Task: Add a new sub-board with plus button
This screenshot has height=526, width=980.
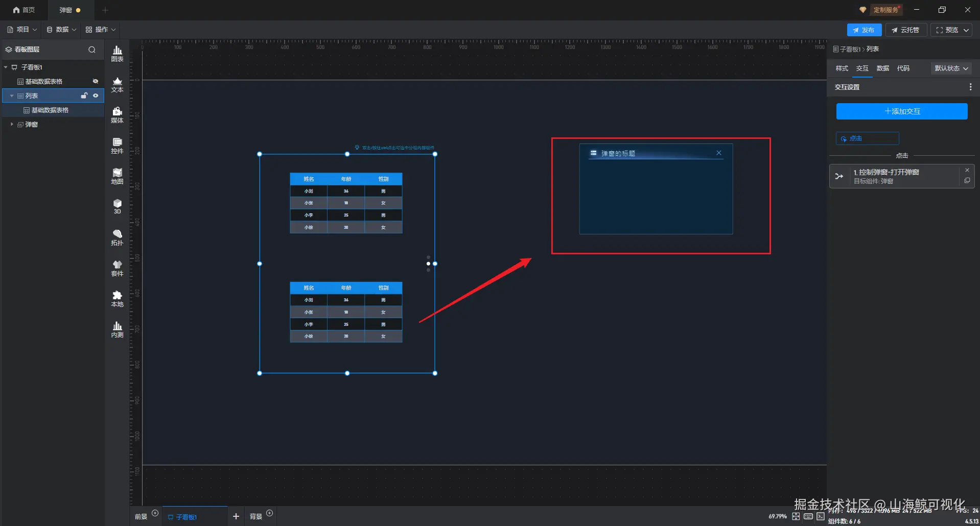Action: coord(236,516)
